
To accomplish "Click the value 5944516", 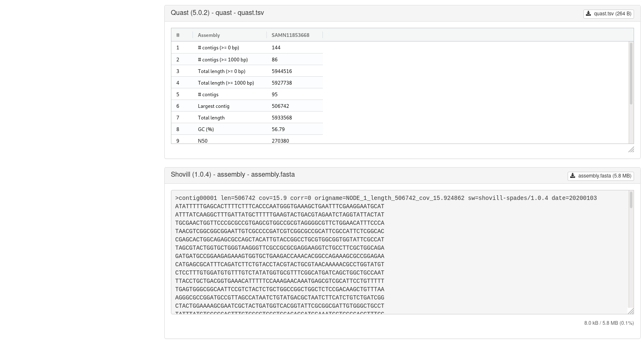I will [x=282, y=71].
